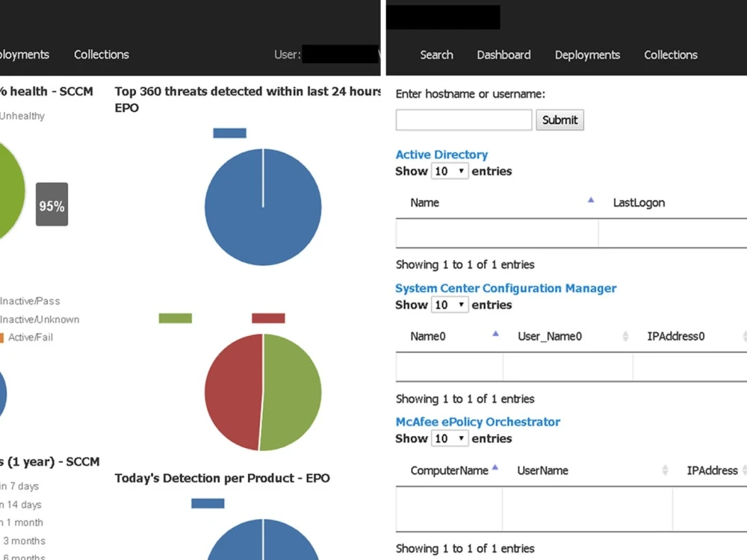Open Collections in the left dashboard window
Screen dimensions: 747x560
102,55
